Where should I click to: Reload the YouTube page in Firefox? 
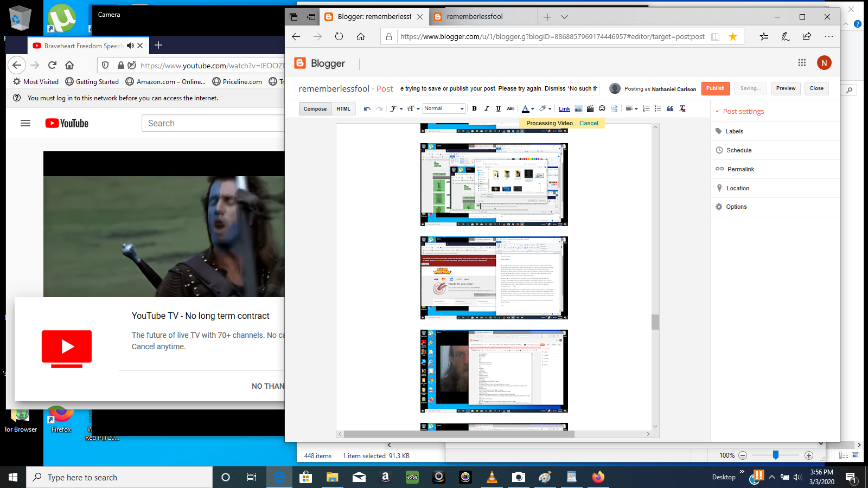click(x=52, y=65)
